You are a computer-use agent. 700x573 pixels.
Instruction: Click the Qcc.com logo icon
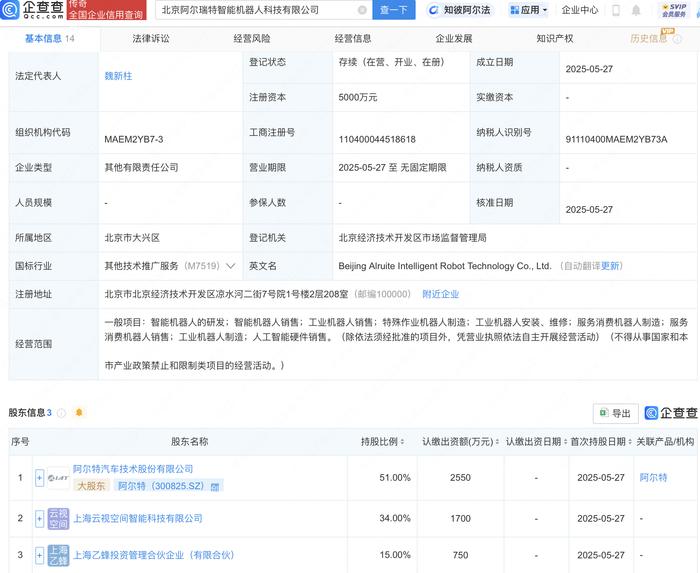[x=10, y=9]
